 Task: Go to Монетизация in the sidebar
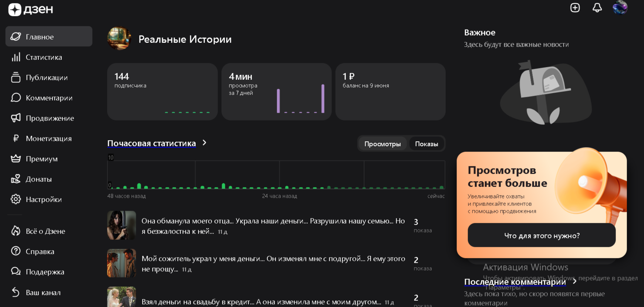coord(48,139)
